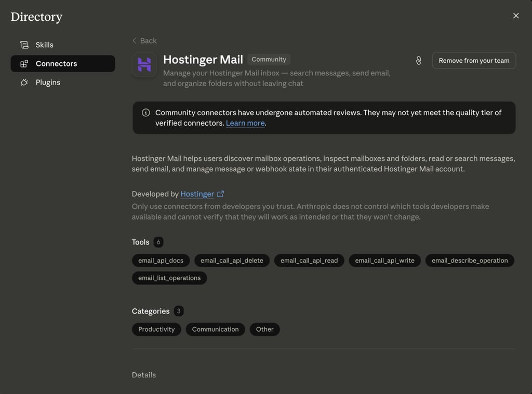Screen dimensions: 532x394
Task: Click the 'Community connectors have undergone' notice text
Action: [x=328, y=118]
